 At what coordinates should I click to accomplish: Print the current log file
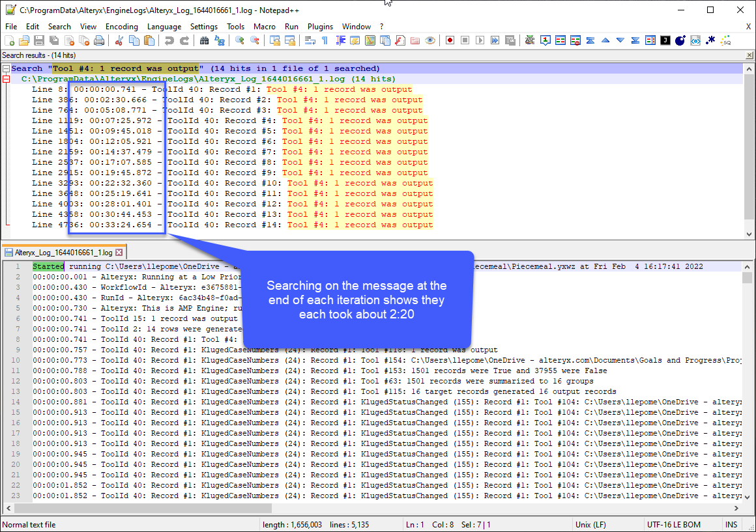coord(100,40)
